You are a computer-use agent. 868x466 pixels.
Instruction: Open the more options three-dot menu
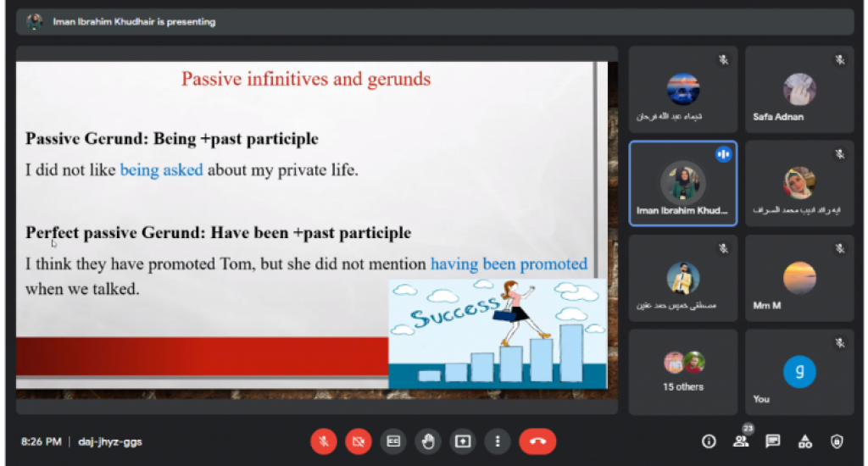click(498, 441)
